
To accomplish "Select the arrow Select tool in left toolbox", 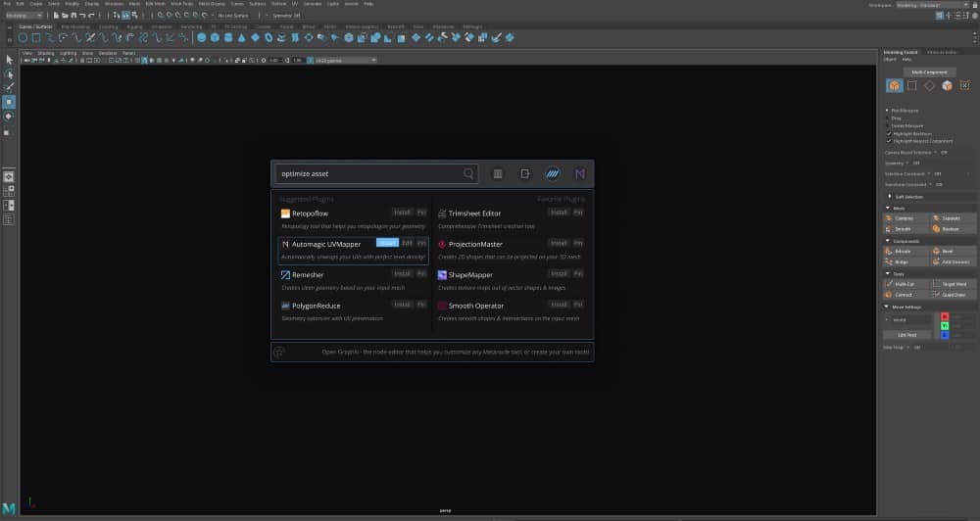I will click(x=9, y=60).
